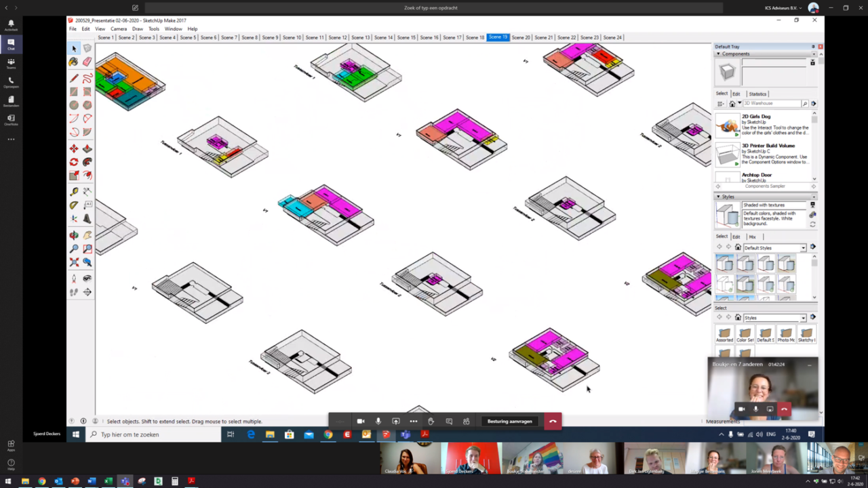Switch to Scene 20 tab
This screenshot has height=488, width=868.
tap(521, 37)
